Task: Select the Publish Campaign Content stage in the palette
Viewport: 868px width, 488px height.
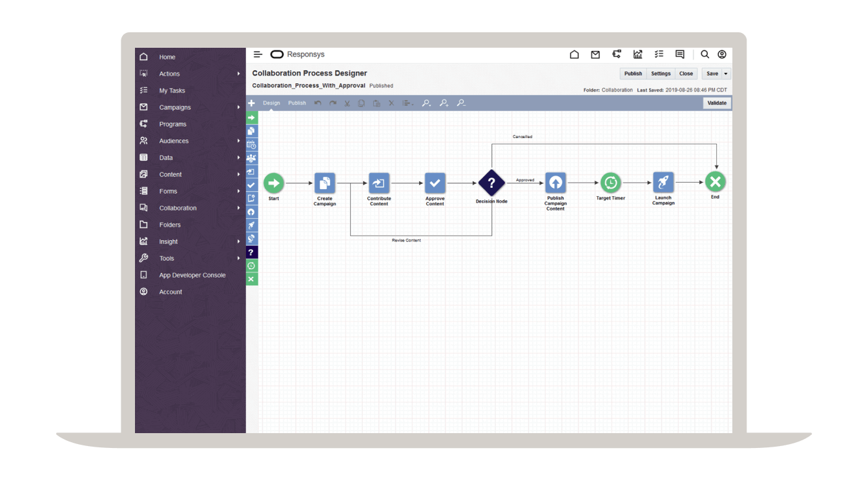Action: [252, 212]
